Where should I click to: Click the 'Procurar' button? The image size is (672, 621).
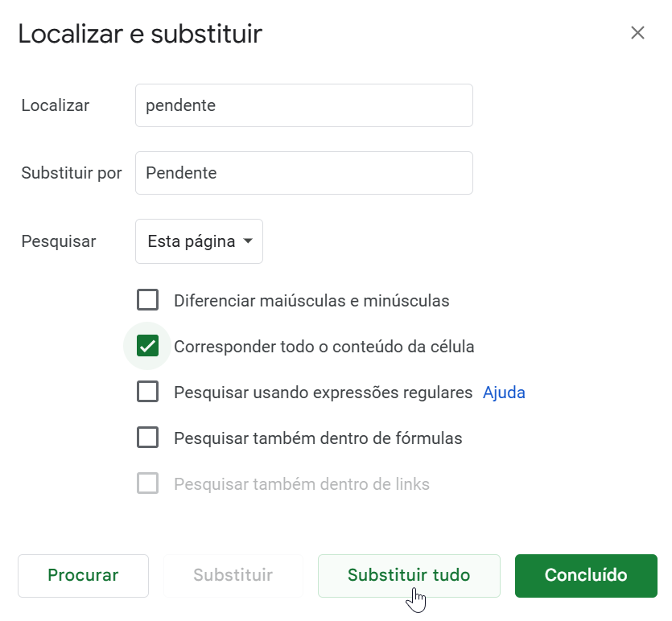click(83, 575)
